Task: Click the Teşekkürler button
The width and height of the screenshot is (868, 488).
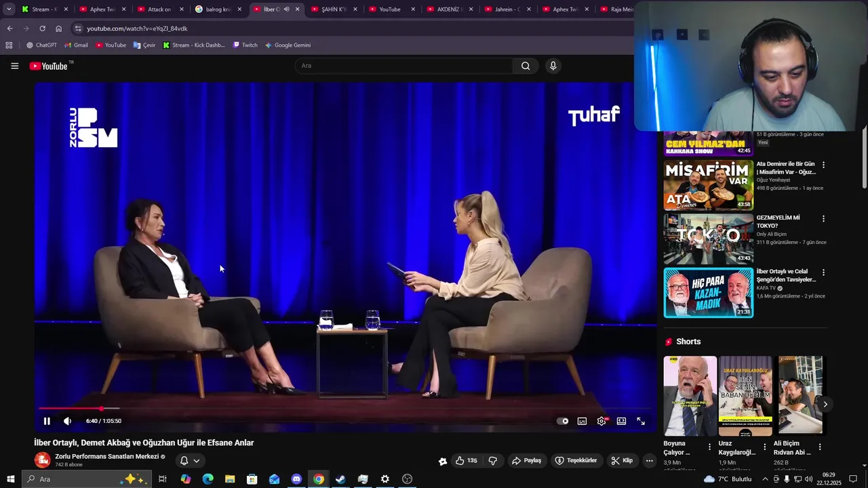Action: tap(576, 460)
